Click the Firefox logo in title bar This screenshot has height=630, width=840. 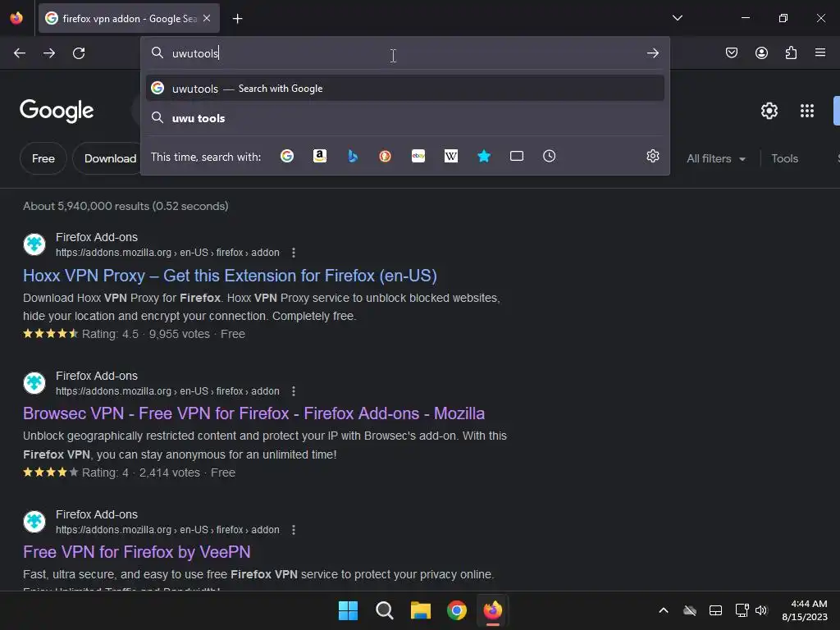(16, 18)
